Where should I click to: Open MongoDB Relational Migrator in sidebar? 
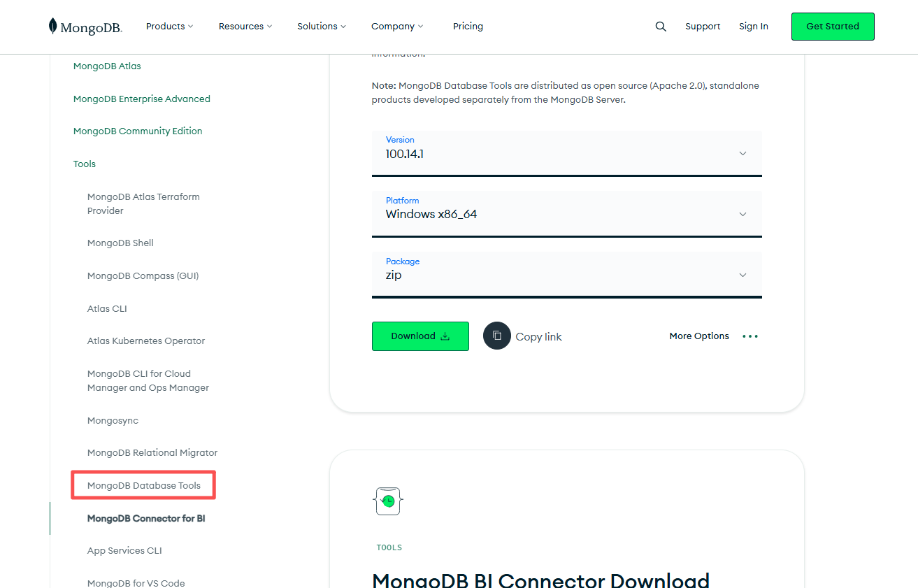click(152, 453)
